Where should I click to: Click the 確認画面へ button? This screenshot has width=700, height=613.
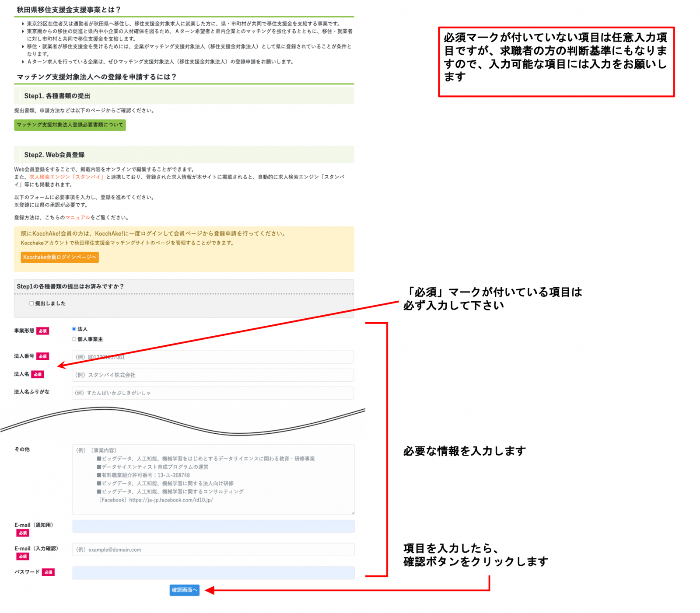[x=184, y=590]
